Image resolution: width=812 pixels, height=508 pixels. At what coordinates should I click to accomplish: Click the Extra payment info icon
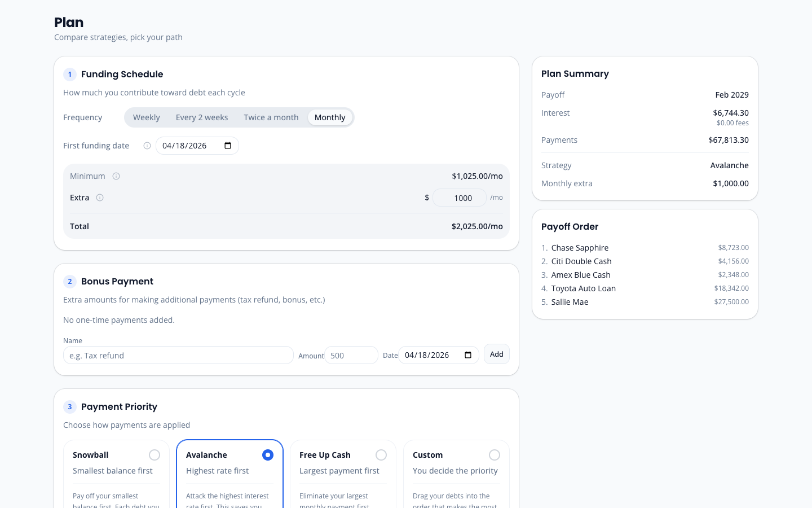[x=100, y=198]
